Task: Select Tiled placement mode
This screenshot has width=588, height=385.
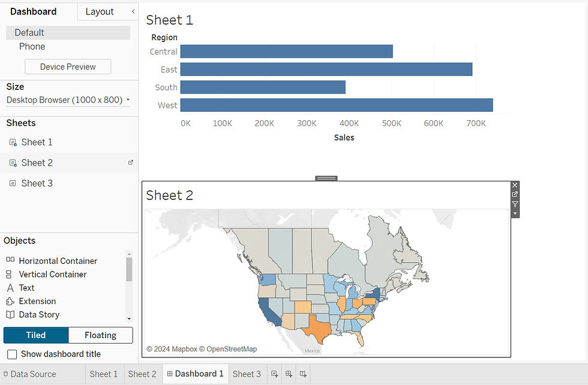Action: (x=35, y=335)
